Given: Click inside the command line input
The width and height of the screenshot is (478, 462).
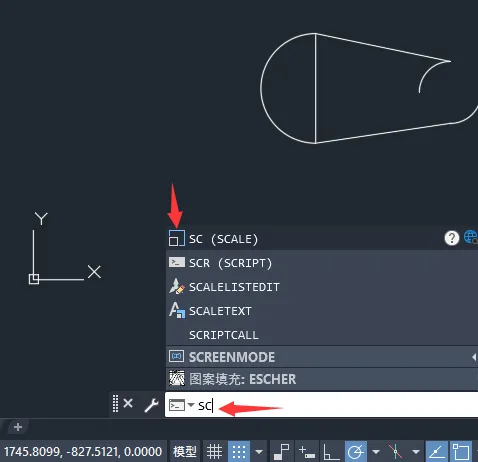Looking at the screenshot, I should tap(333, 405).
